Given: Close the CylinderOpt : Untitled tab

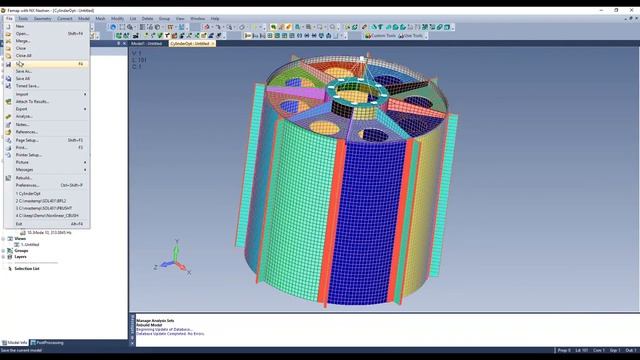Looking at the screenshot, I should click(x=212, y=43).
